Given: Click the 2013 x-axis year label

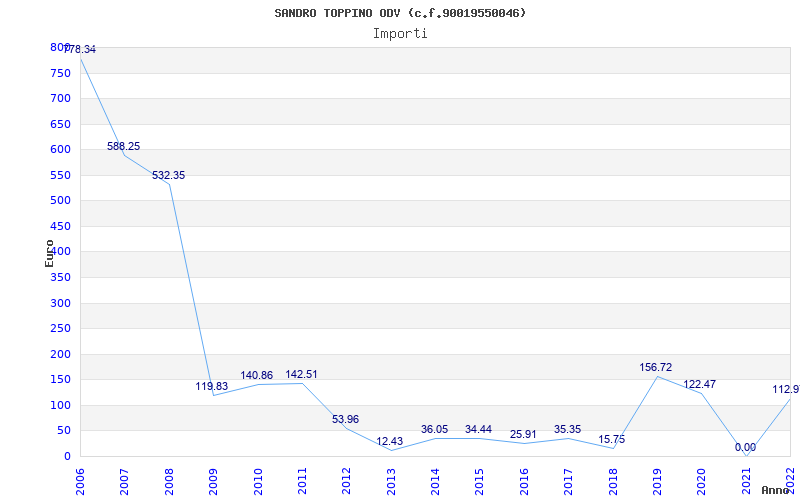Looking at the screenshot, I should (391, 482).
